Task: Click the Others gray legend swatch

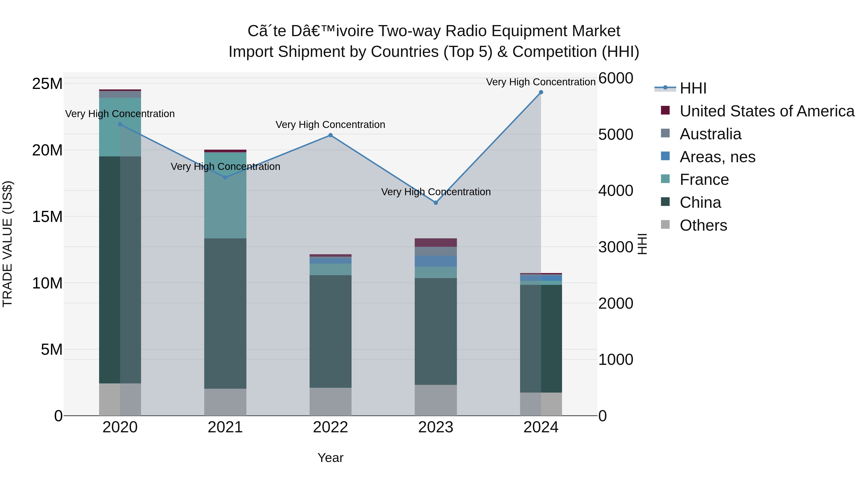Action: [665, 224]
